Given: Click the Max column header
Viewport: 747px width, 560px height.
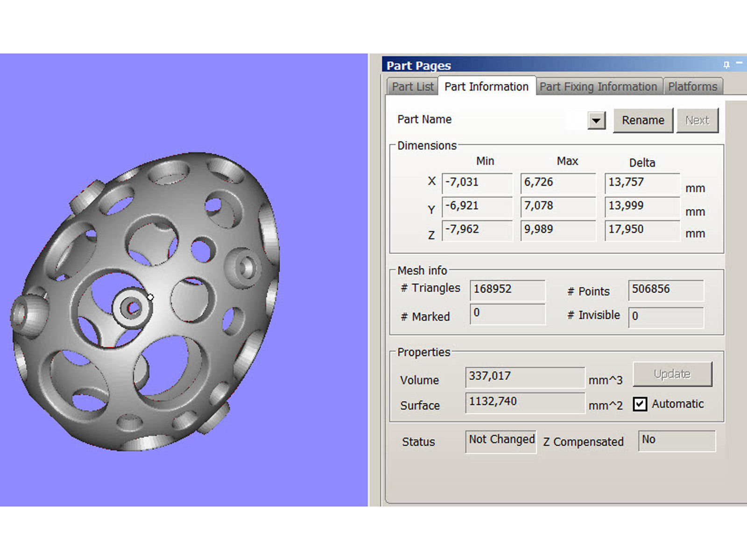Looking at the screenshot, I should pos(567,161).
